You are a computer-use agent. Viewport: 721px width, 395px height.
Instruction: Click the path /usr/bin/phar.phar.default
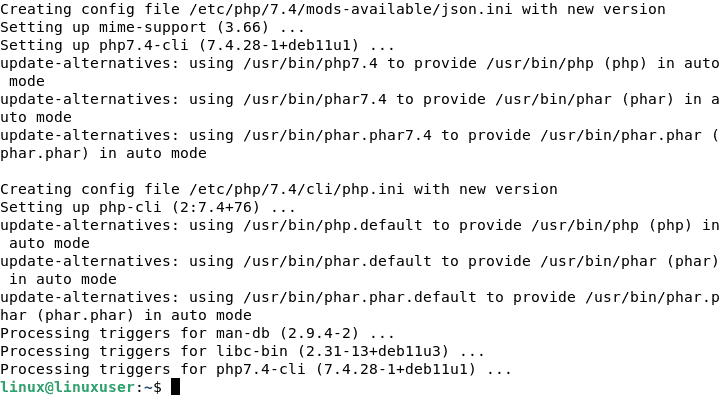360,297
